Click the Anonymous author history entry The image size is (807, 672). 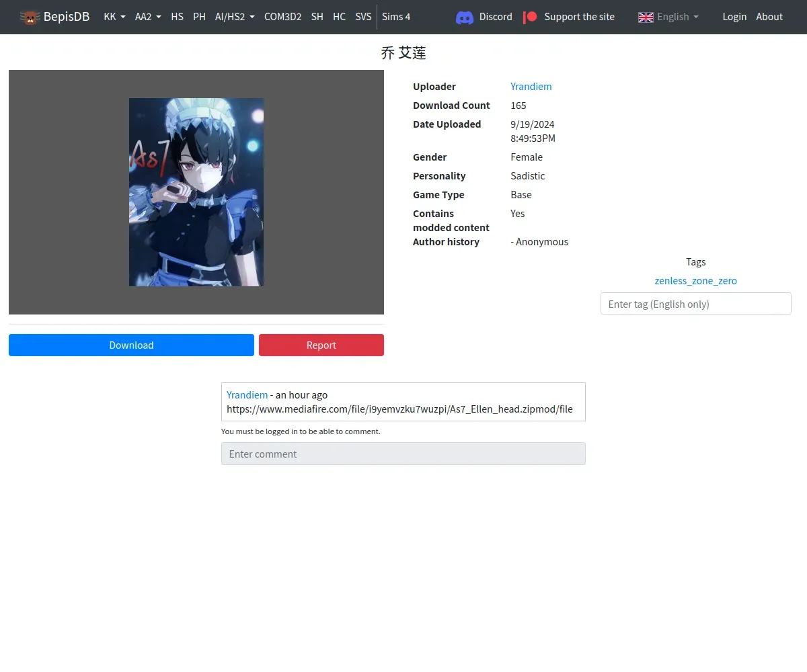539,241
